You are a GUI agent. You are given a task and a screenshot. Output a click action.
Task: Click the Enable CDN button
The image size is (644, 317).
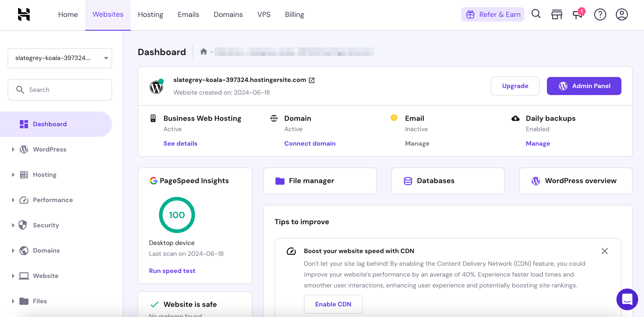[x=333, y=304]
